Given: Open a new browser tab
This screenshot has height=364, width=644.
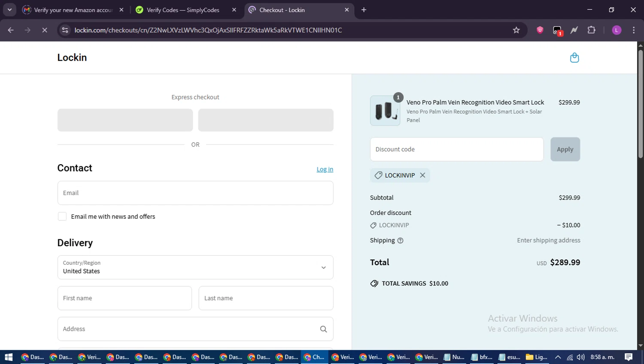Looking at the screenshot, I should (x=364, y=10).
